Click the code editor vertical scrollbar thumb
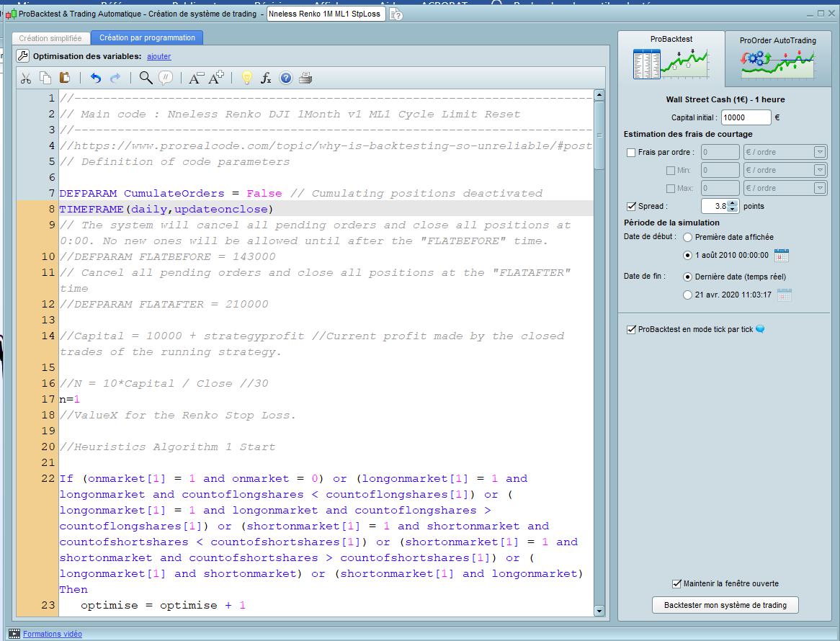The height and width of the screenshot is (641, 840). pos(599,135)
